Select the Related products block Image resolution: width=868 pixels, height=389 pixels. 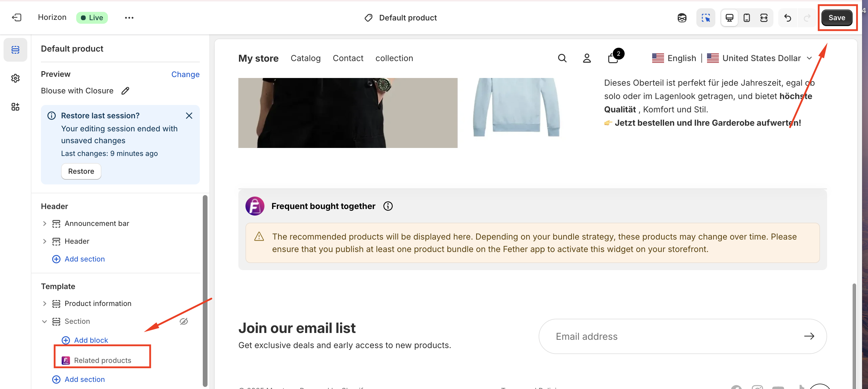point(103,360)
